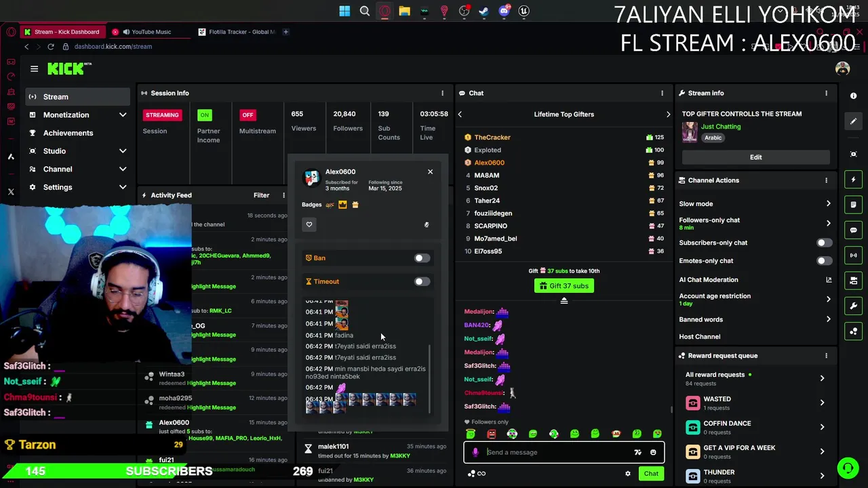The height and width of the screenshot is (488, 868).
Task: Go to next leaderboard in chat header
Action: pos(668,115)
